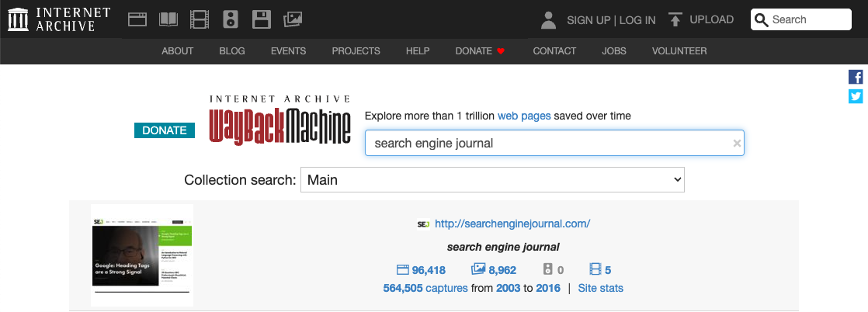This screenshot has width=868, height=312.
Task: Click the user avatar icon
Action: [548, 20]
